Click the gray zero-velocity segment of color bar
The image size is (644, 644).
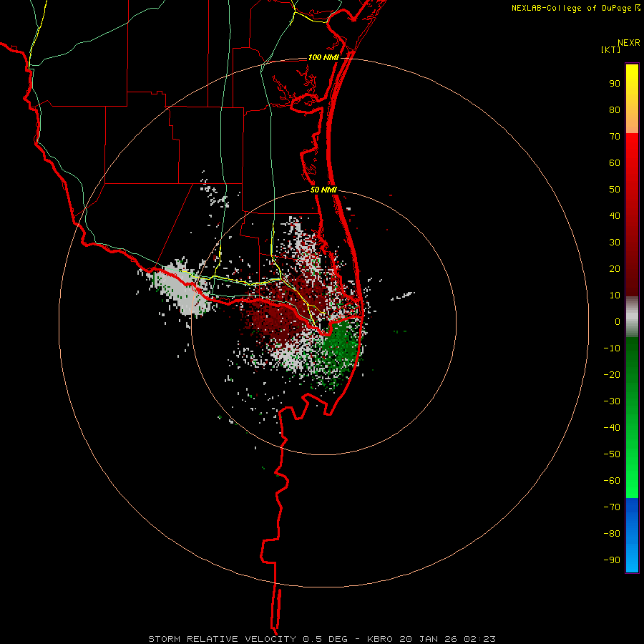(632, 316)
